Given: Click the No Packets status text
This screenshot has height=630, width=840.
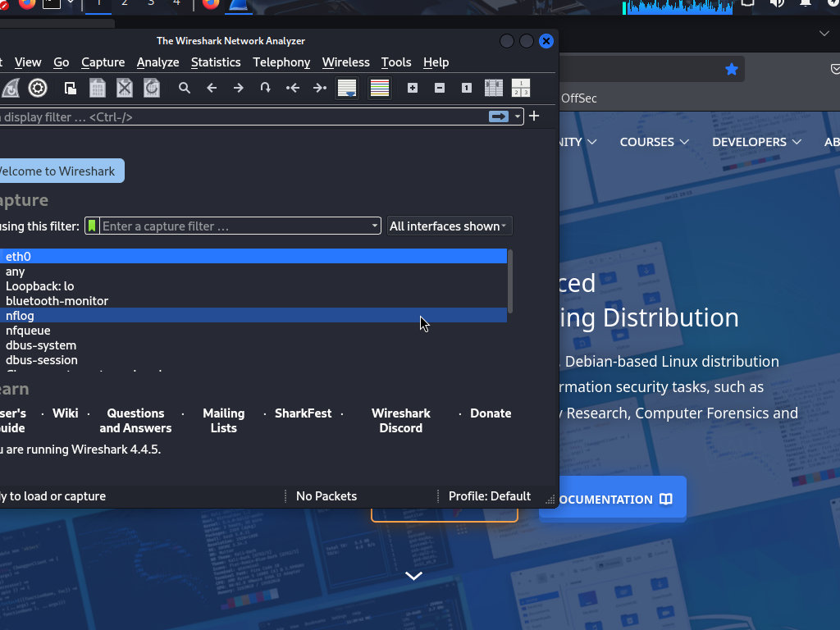Looking at the screenshot, I should (x=326, y=496).
